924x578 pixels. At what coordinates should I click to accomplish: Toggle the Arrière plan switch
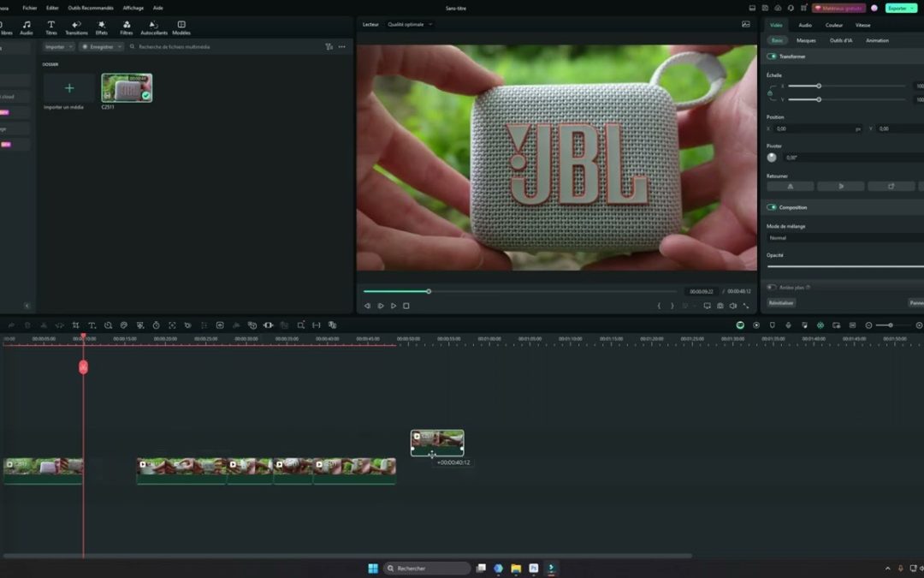point(772,287)
